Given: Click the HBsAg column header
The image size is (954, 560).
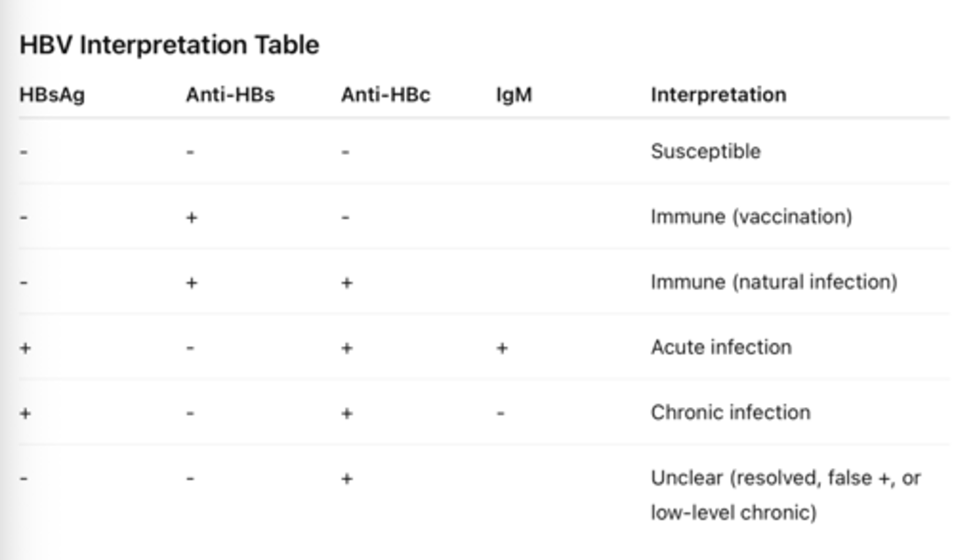Looking at the screenshot, I should coord(52,95).
